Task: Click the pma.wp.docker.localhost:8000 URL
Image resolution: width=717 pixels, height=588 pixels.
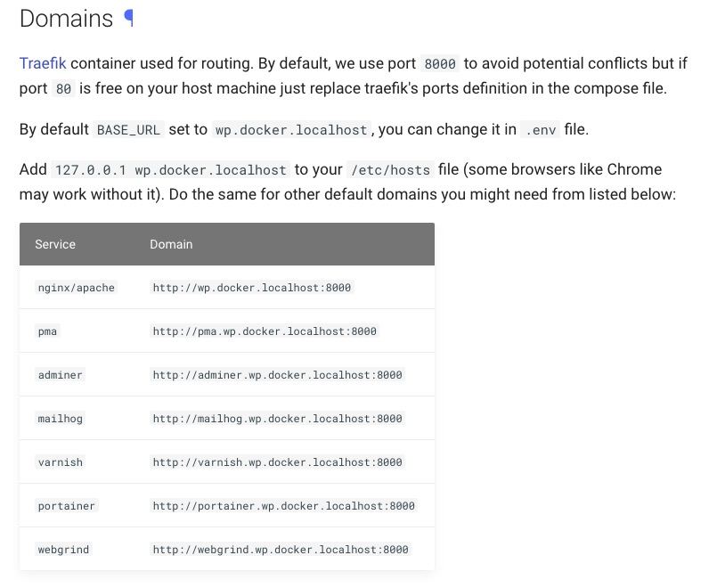Action: click(265, 331)
